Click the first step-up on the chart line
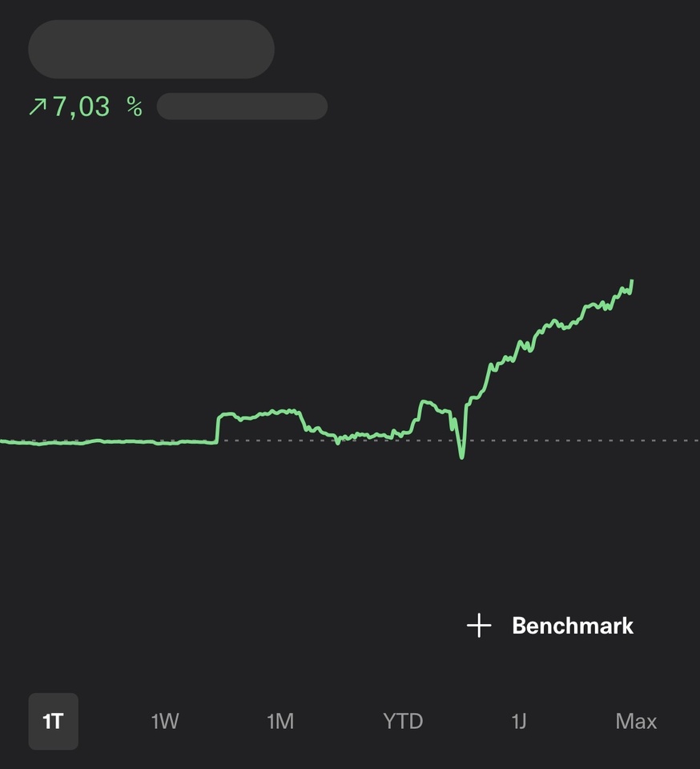This screenshot has width=700, height=769. tap(218, 426)
